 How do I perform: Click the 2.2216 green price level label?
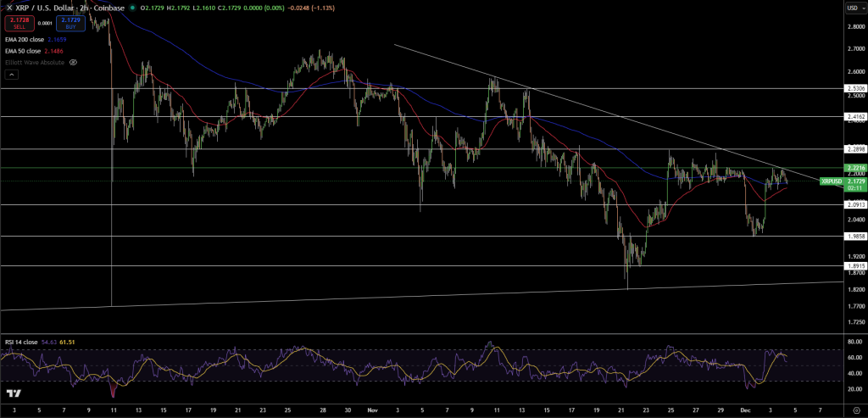[854, 169]
